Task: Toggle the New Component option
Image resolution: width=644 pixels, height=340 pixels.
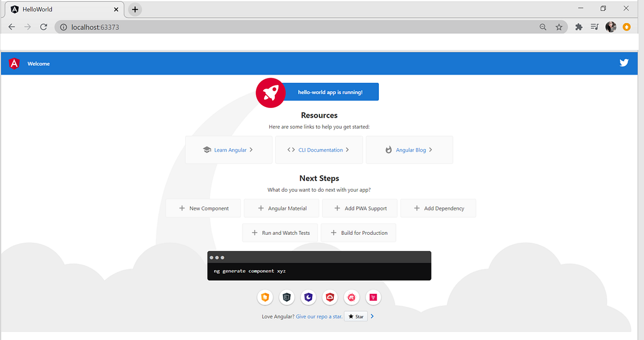Action: tap(203, 208)
